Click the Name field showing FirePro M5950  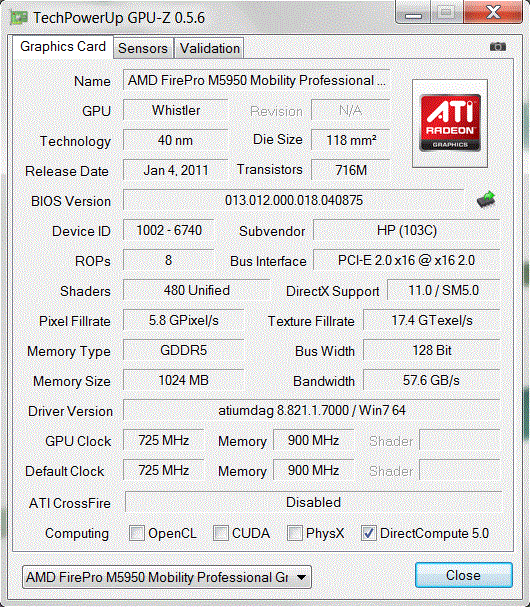[256, 80]
